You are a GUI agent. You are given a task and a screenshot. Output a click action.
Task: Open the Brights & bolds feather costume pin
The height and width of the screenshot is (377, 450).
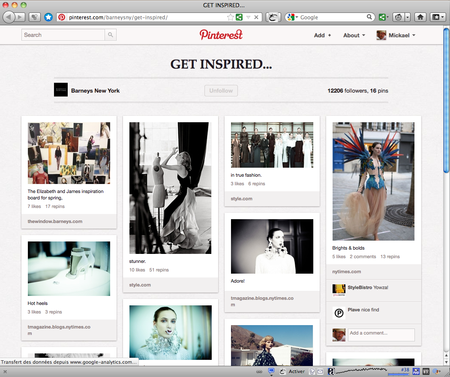[373, 181]
